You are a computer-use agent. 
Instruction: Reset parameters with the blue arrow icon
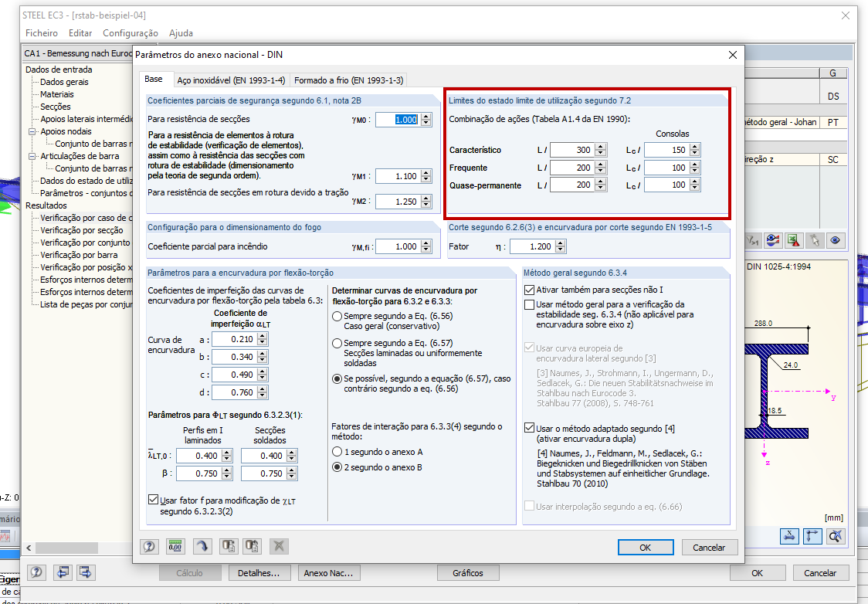[202, 546]
